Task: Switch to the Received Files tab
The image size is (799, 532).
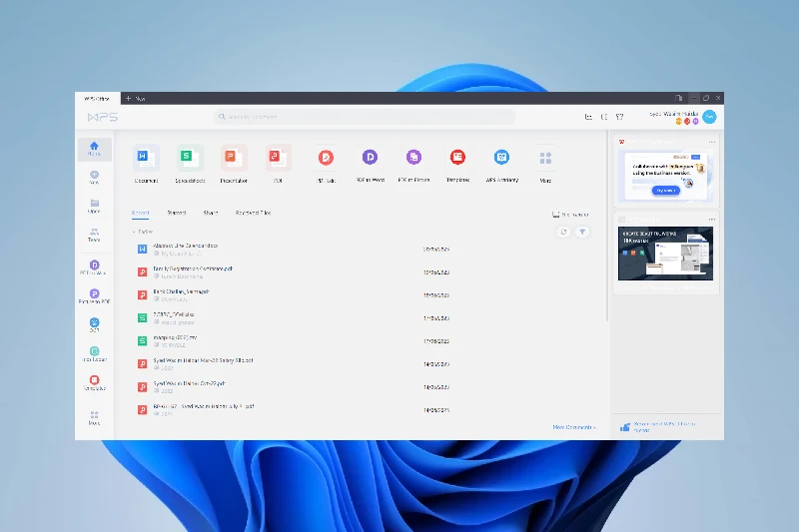Action: 254,213
